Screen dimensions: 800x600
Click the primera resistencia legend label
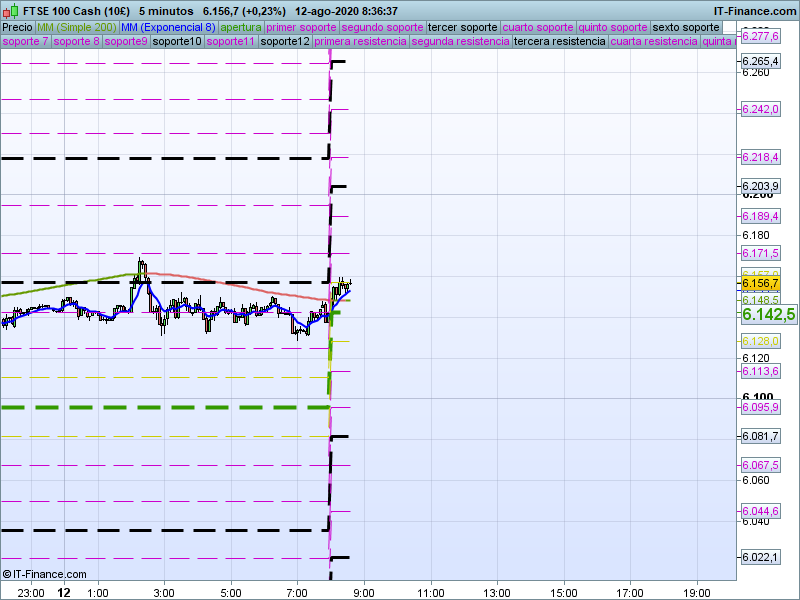pyautogui.click(x=359, y=42)
